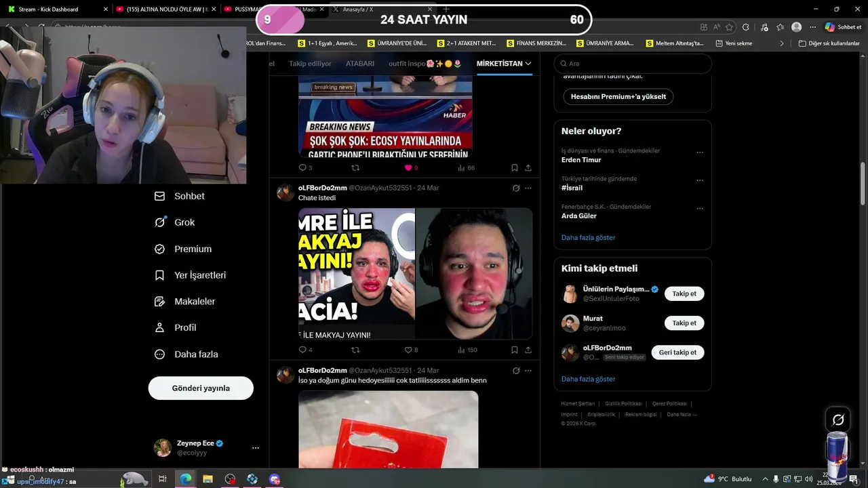
Task: Open Microsoft Edge in taskbar
Action: (x=185, y=479)
